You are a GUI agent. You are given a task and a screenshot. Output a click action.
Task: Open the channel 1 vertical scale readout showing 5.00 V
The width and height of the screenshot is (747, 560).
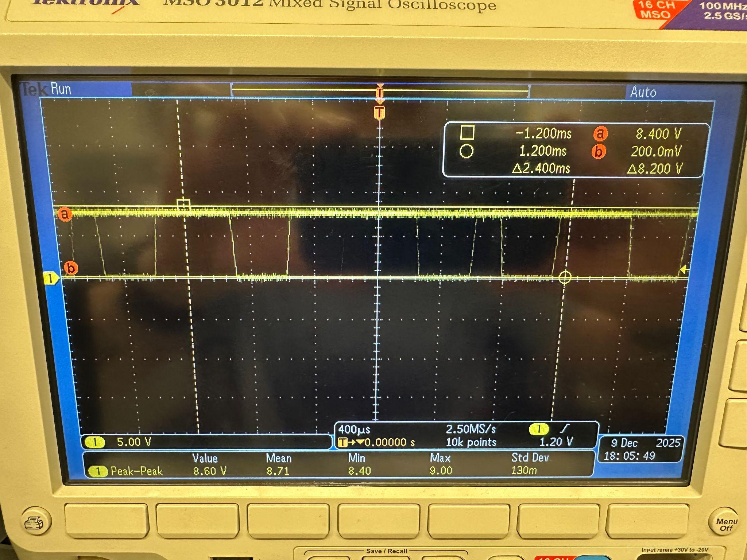click(x=134, y=442)
